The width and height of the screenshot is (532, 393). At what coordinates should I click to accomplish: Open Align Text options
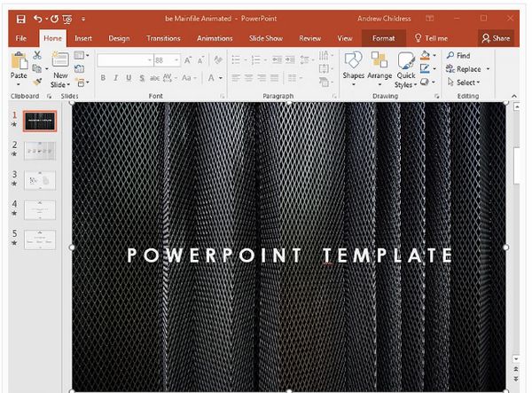[x=326, y=69]
